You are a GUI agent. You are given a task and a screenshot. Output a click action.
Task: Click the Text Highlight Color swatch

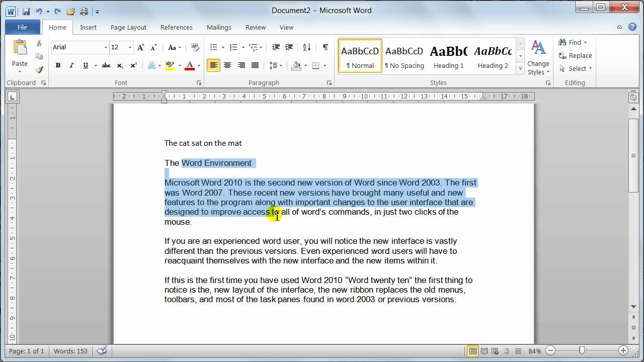[170, 65]
